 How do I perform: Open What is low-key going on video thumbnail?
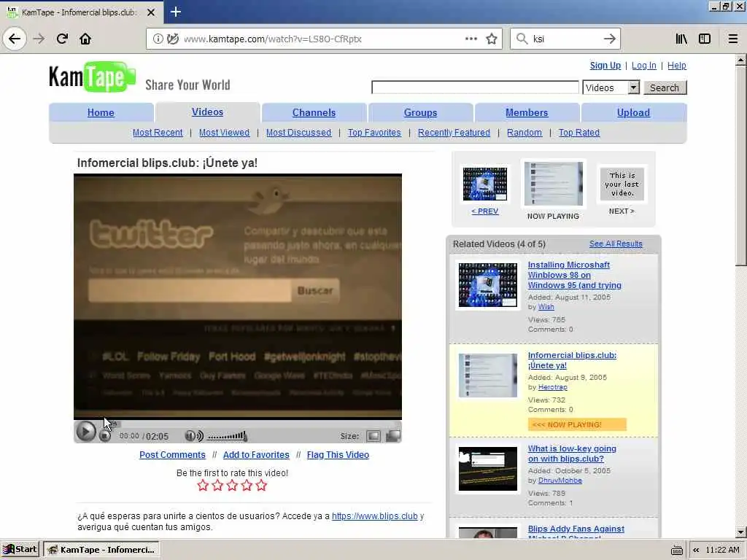click(x=488, y=469)
